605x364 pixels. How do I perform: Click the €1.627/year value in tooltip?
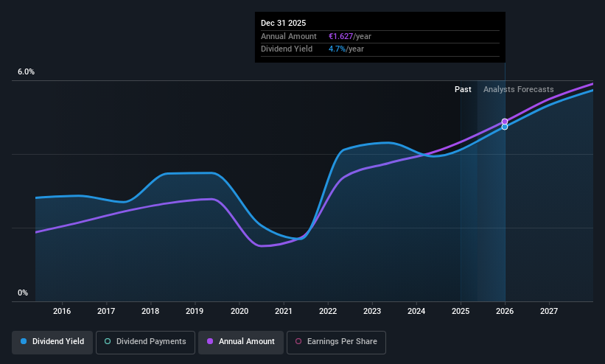tap(350, 36)
